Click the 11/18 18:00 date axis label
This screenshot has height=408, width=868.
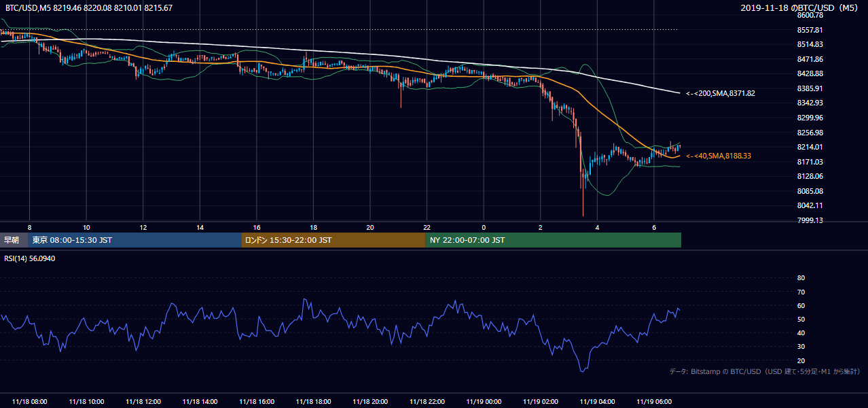coord(313,401)
